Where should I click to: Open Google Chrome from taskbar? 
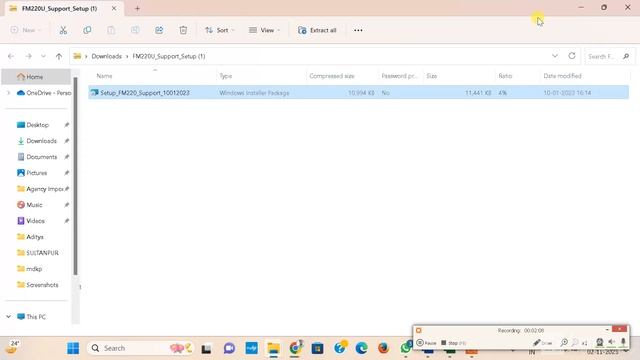point(295,348)
